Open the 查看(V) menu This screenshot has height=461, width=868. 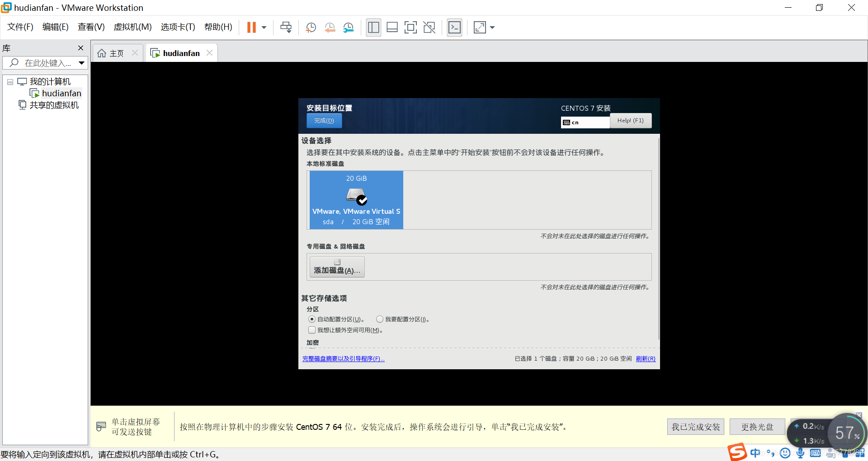point(91,27)
